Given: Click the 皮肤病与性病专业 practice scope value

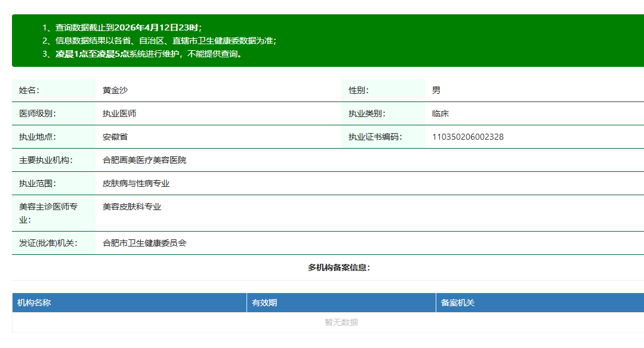Looking at the screenshot, I should click(136, 183).
